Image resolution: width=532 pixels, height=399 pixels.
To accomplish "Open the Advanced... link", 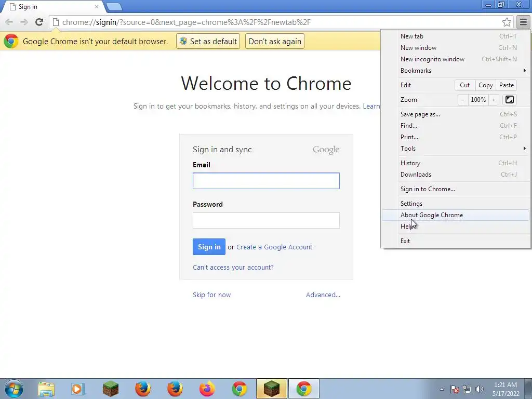I will click(x=323, y=295).
